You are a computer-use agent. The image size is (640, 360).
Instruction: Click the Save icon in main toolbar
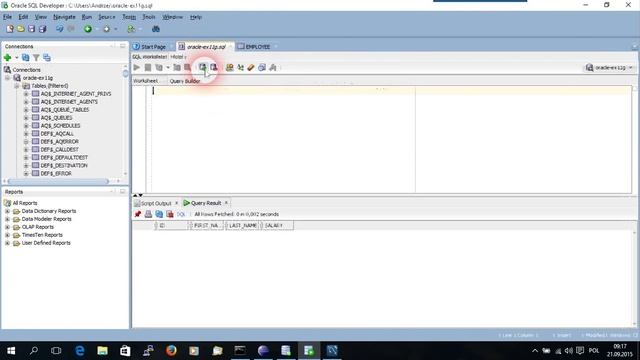tap(31, 29)
